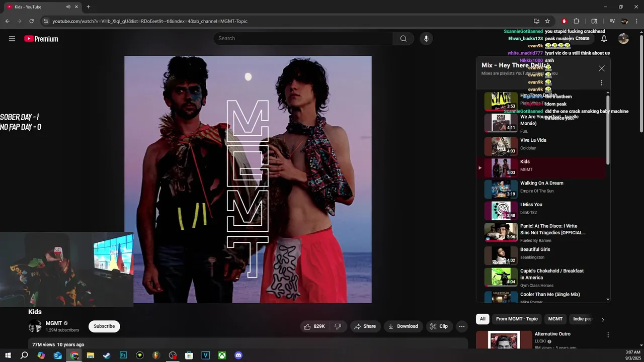644x362 pixels.
Task: Open a new browser tab
Action: 89,7
